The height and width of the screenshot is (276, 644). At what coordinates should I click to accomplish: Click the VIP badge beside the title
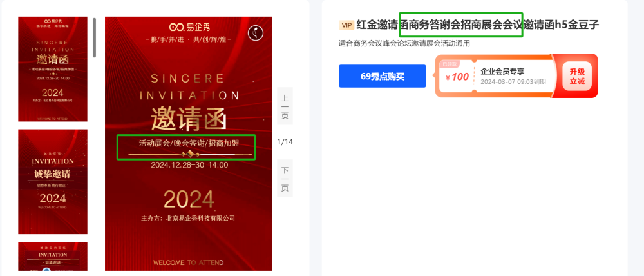pyautogui.click(x=346, y=25)
